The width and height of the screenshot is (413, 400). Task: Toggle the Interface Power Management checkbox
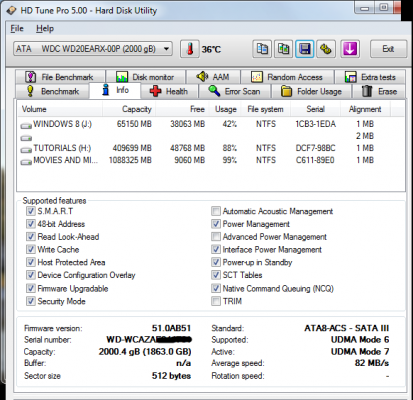click(216, 249)
